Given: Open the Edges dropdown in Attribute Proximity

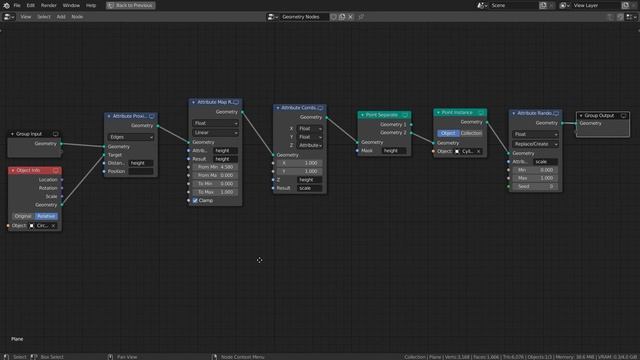Looking at the screenshot, I should pyautogui.click(x=131, y=137).
